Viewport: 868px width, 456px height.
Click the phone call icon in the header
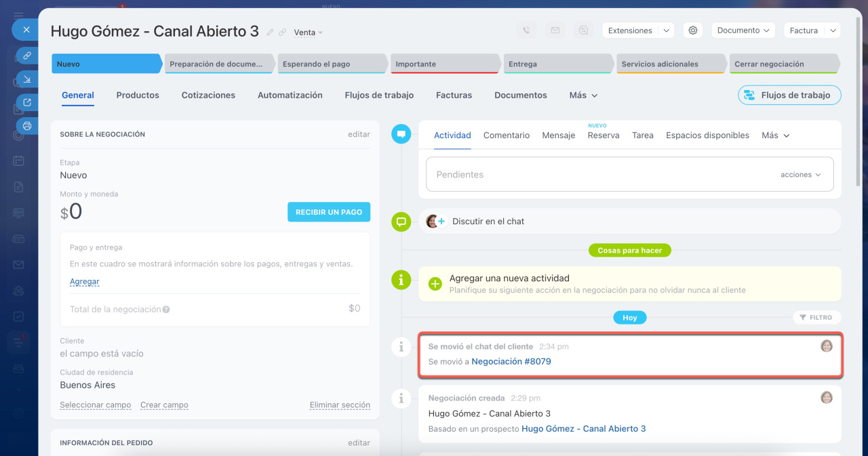tap(526, 30)
